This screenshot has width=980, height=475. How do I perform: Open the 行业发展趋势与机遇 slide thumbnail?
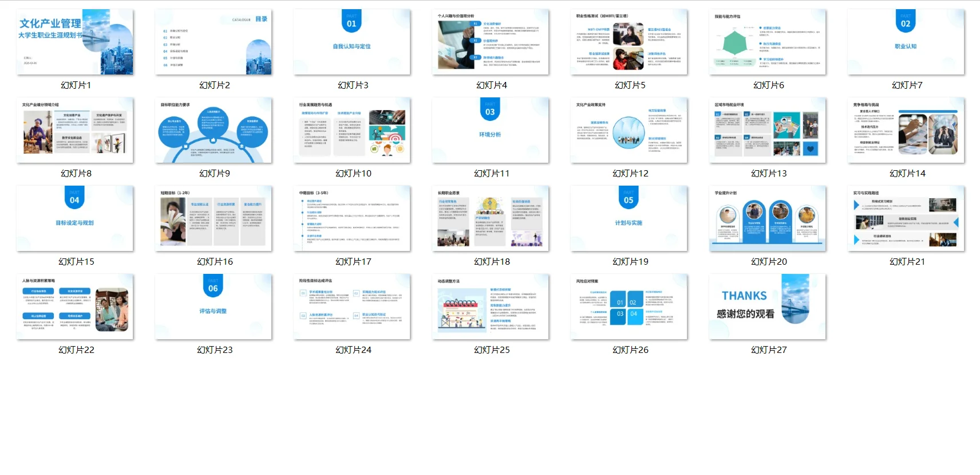(352, 130)
